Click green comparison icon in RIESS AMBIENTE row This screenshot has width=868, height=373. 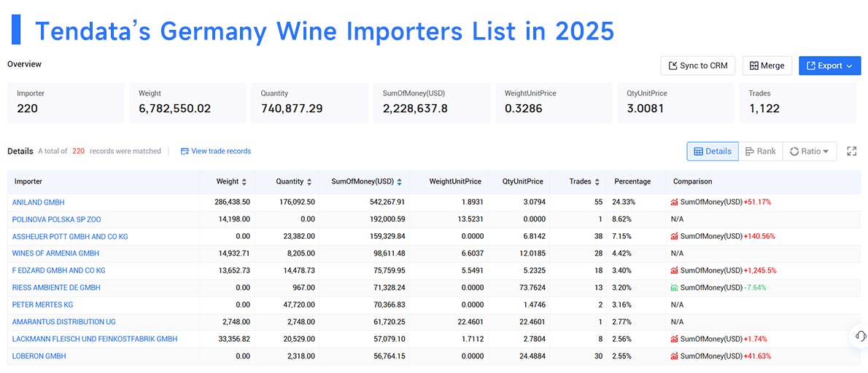[674, 288]
